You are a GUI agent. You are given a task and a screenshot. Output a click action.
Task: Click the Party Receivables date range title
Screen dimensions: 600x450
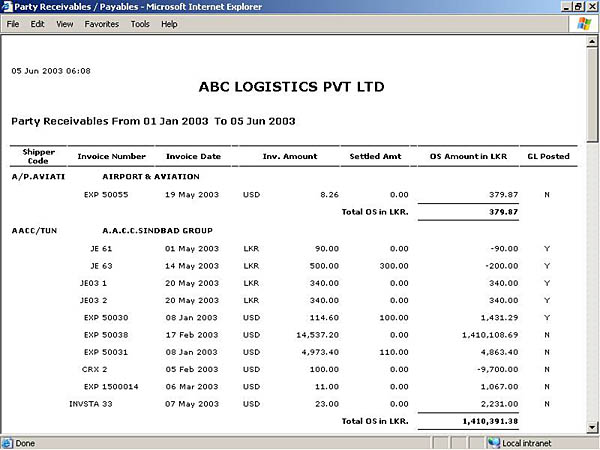pos(153,121)
